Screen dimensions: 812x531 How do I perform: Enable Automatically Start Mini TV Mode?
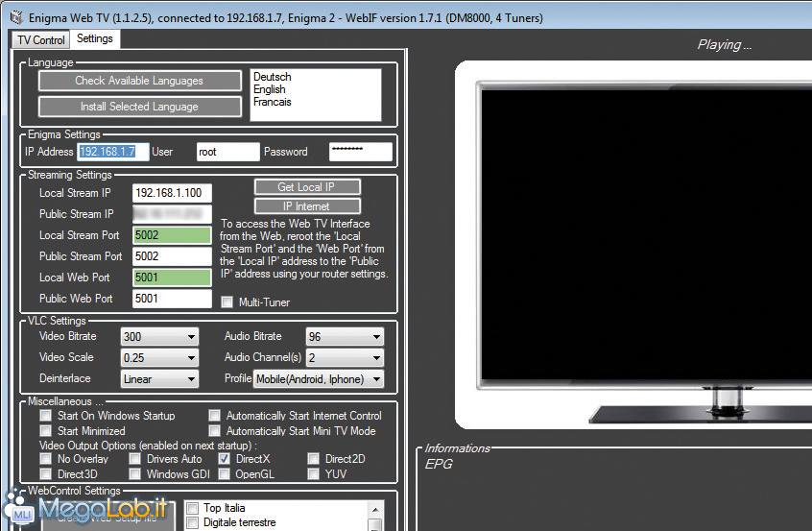[214, 430]
